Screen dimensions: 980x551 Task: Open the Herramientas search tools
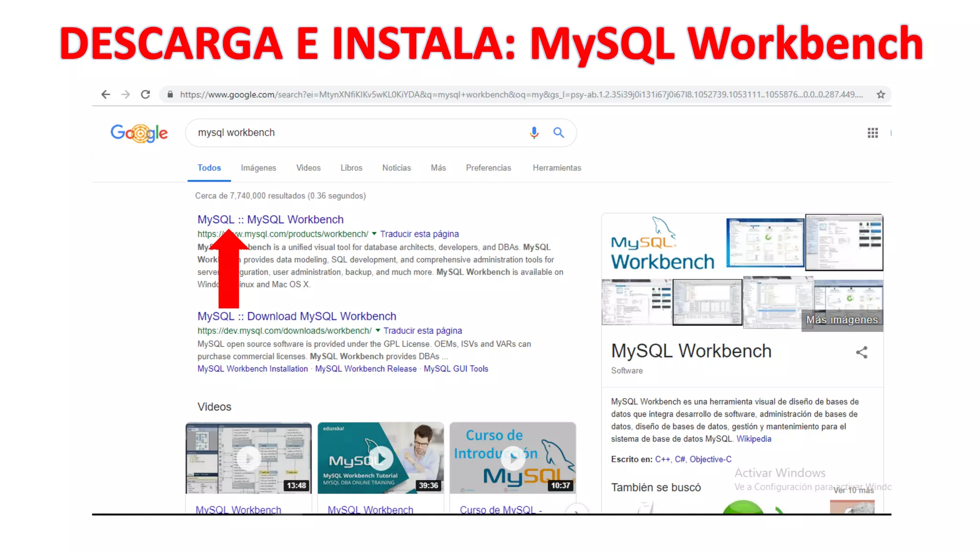557,168
